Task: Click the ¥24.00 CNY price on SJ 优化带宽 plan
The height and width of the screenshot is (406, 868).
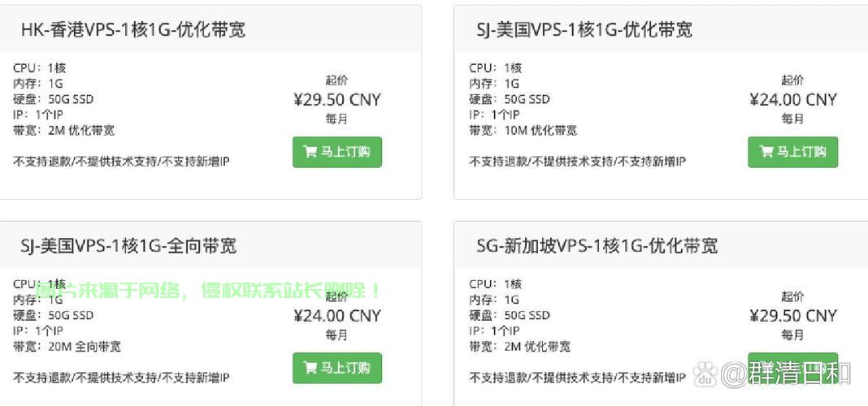Action: click(x=792, y=100)
